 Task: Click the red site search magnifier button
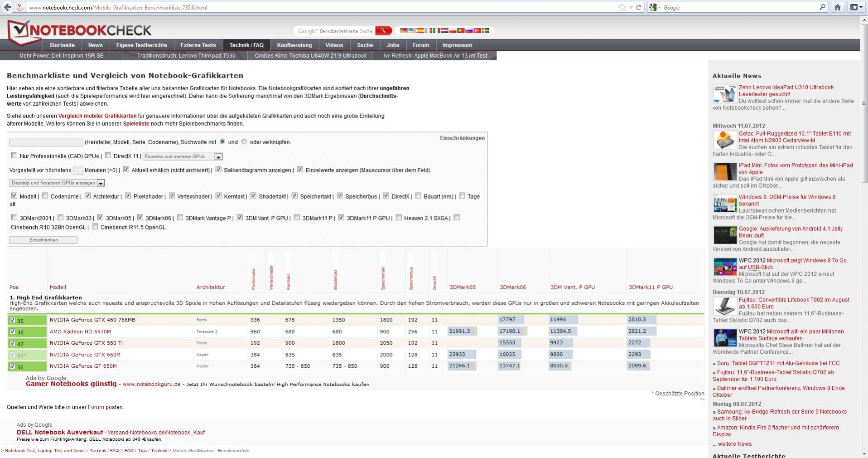(x=383, y=30)
